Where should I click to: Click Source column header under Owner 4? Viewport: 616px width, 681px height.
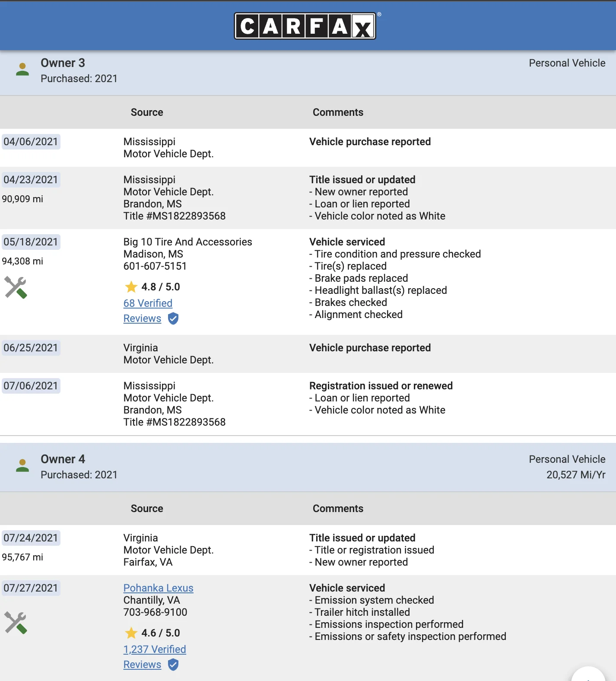tap(147, 509)
